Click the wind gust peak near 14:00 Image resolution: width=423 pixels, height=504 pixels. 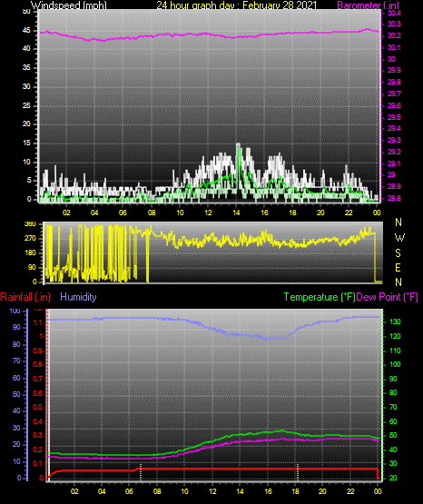click(238, 144)
